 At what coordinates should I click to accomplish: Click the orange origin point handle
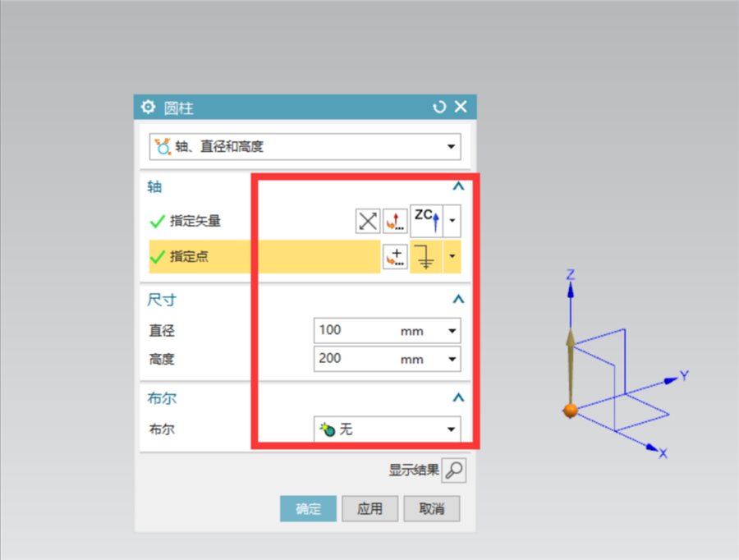[x=571, y=411]
